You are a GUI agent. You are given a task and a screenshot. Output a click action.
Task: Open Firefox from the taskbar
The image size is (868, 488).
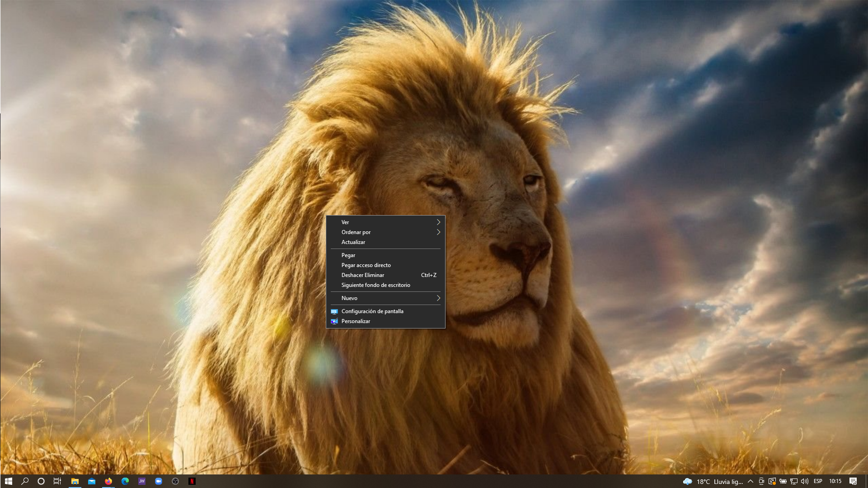108,481
